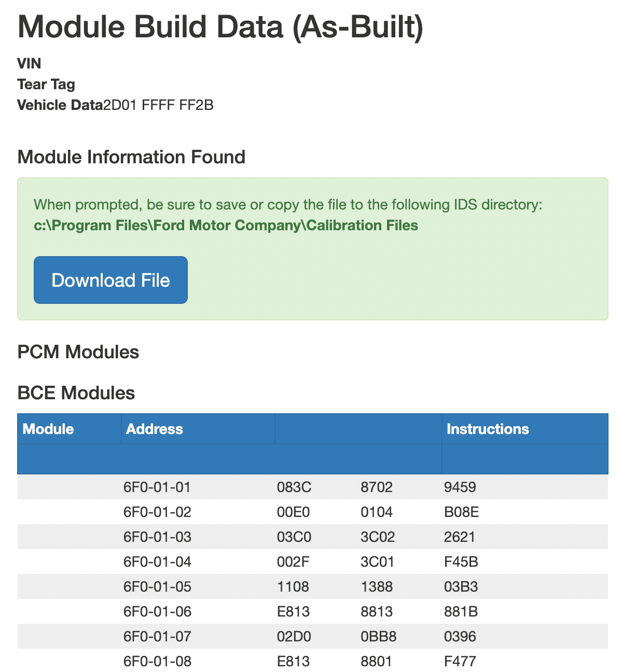Click the Calibration Files directory path text

[226, 225]
